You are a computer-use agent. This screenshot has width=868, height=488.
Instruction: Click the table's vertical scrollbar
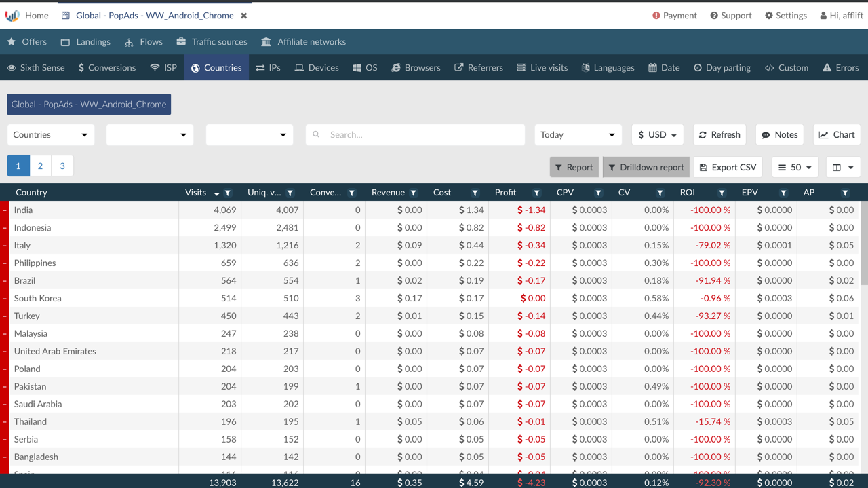pos(864,244)
